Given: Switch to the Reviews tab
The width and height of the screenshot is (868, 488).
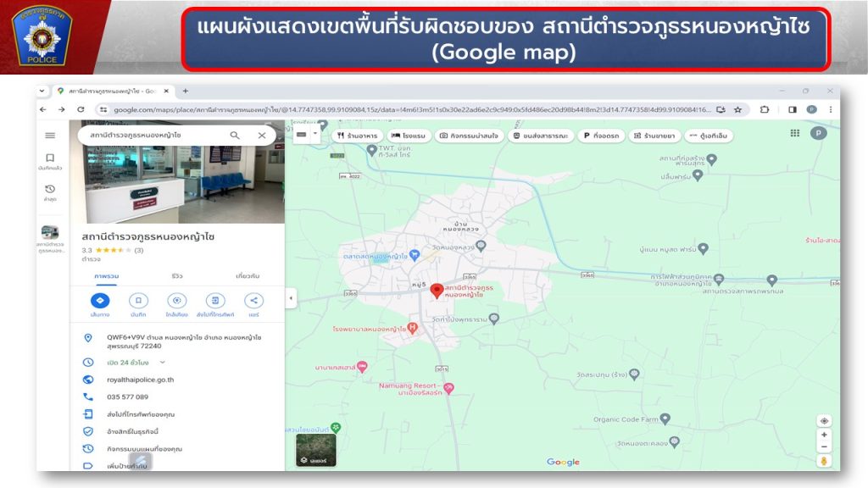Looking at the screenshot, I should pyautogui.click(x=176, y=276).
